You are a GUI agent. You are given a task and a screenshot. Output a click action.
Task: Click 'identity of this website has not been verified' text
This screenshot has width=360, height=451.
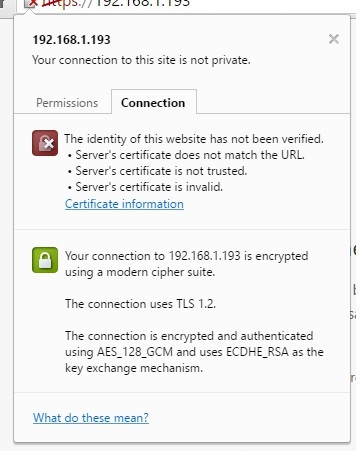point(194,139)
